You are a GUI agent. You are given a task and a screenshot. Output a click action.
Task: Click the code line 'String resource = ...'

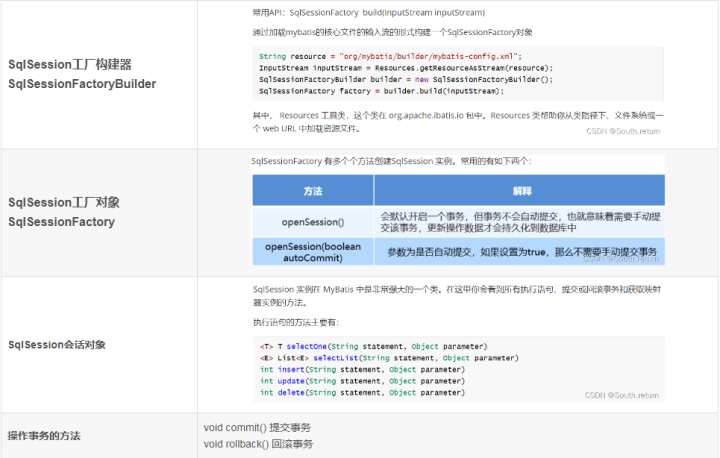(x=390, y=57)
